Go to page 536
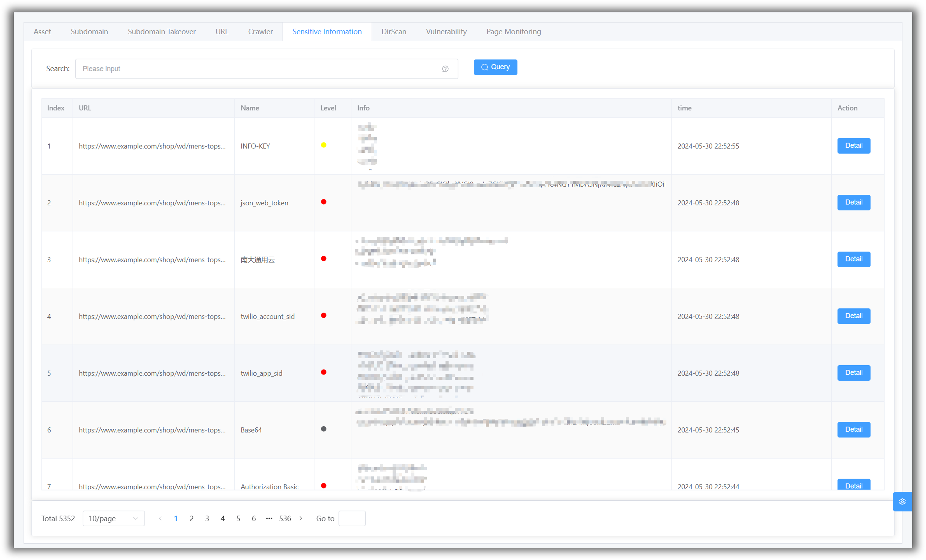926x560 pixels. tap(285, 518)
